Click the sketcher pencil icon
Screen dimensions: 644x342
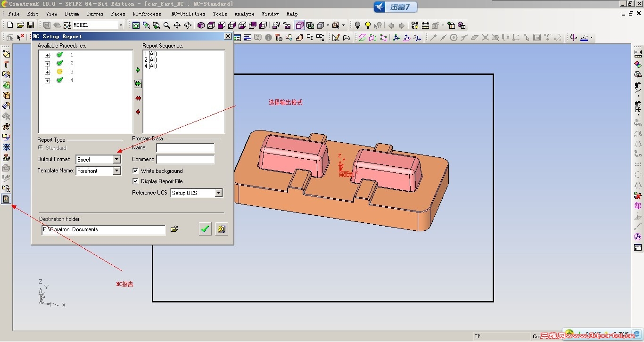click(336, 37)
